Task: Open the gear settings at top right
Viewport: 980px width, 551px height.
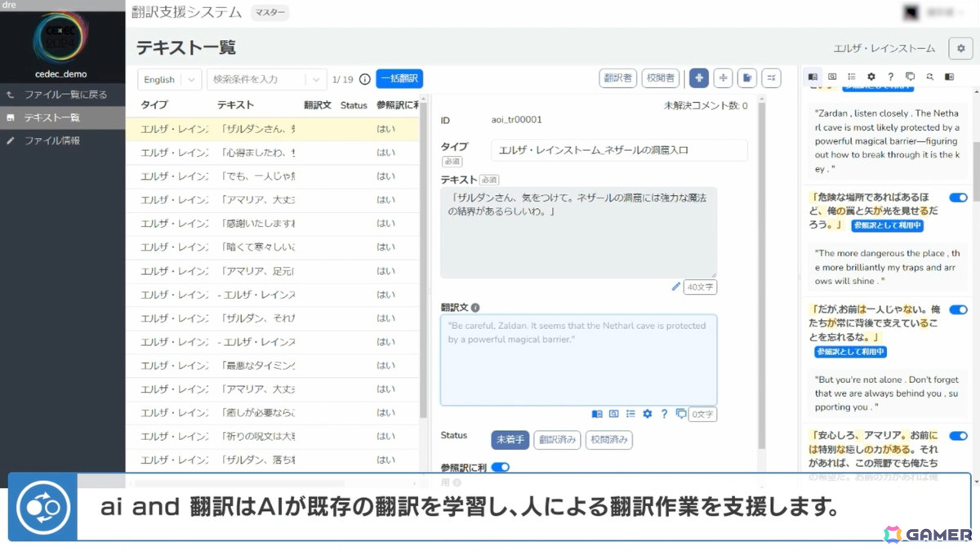Action: coord(960,48)
